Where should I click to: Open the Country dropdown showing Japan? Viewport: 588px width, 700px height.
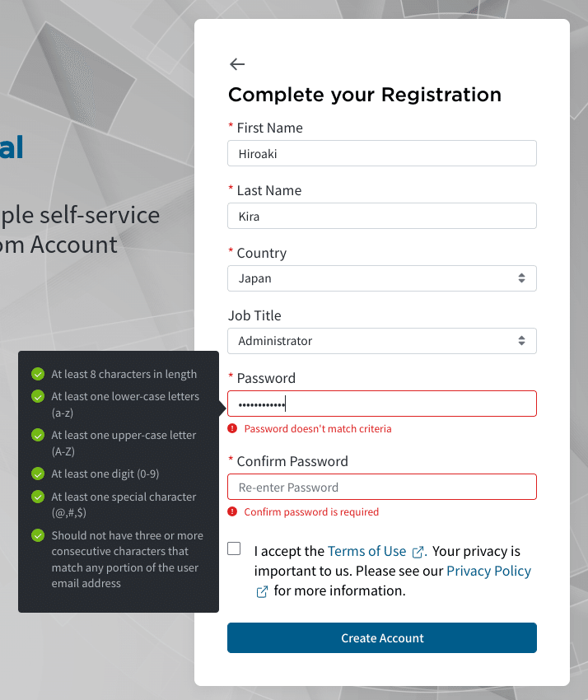pos(382,278)
